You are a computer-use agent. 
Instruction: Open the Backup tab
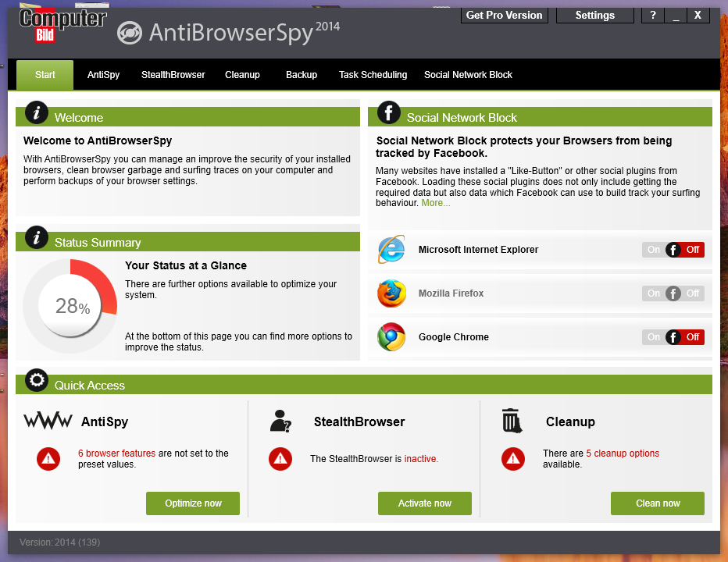tap(302, 75)
